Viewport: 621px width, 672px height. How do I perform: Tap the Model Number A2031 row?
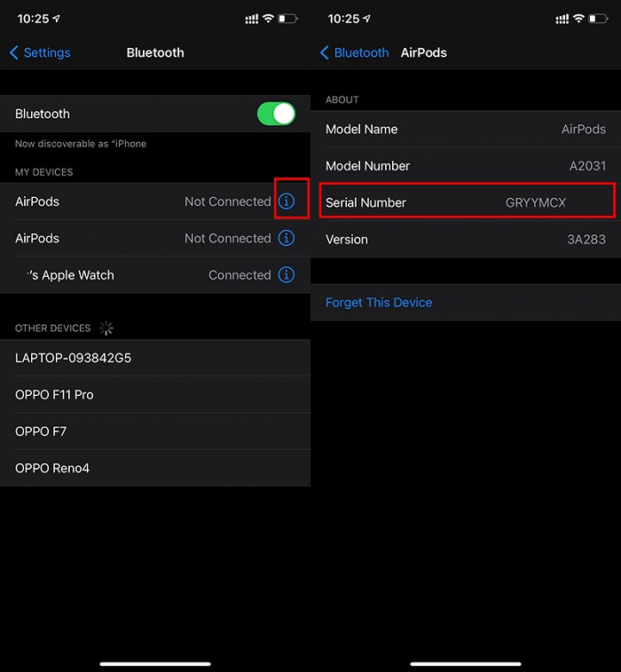[466, 166]
